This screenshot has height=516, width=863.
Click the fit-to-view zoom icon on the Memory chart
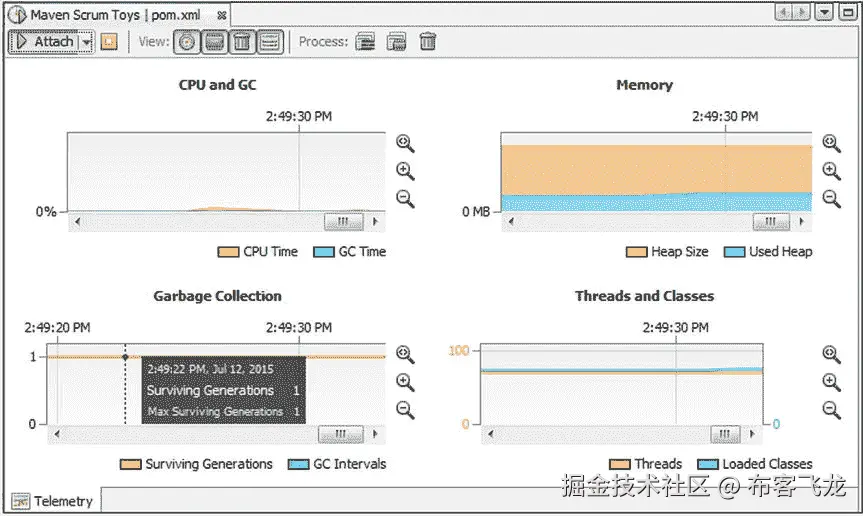[831, 143]
